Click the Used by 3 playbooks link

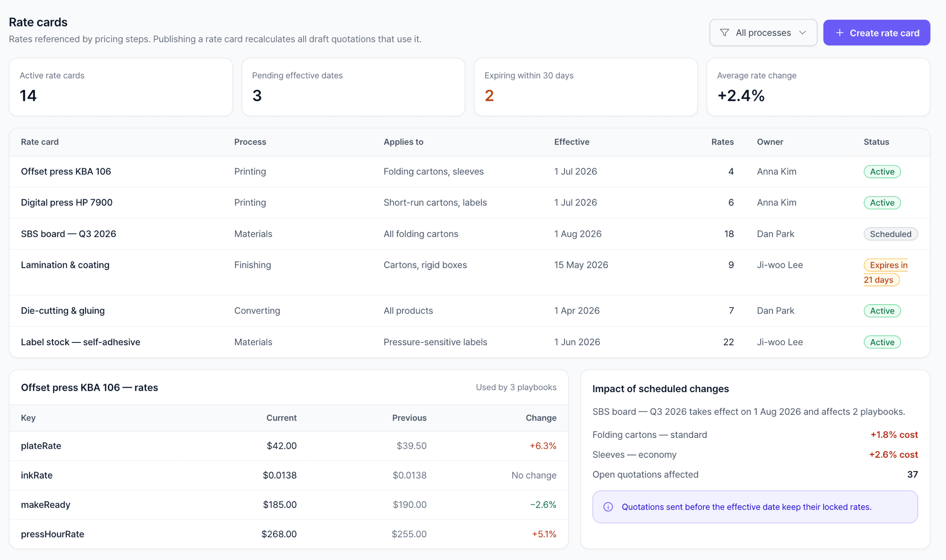(516, 387)
